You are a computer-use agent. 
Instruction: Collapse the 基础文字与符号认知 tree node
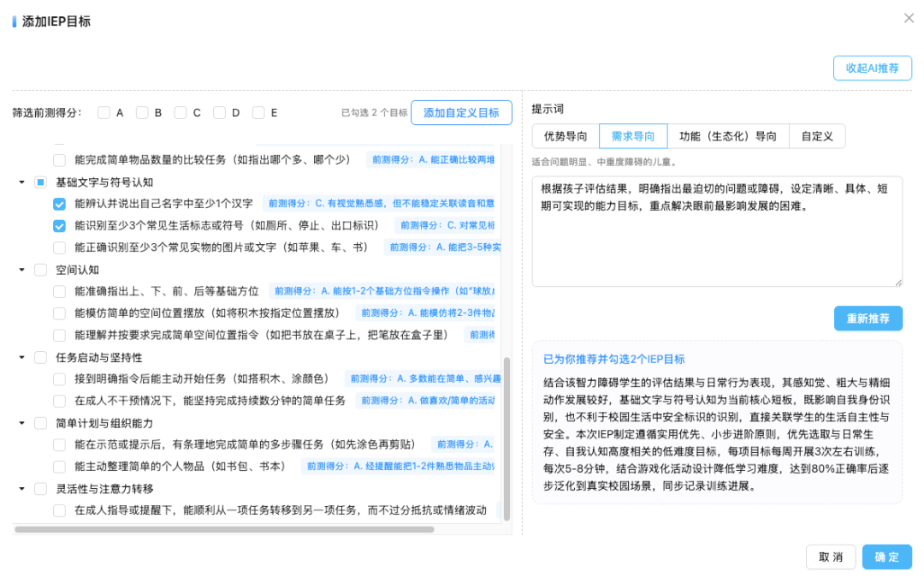[x=21, y=182]
